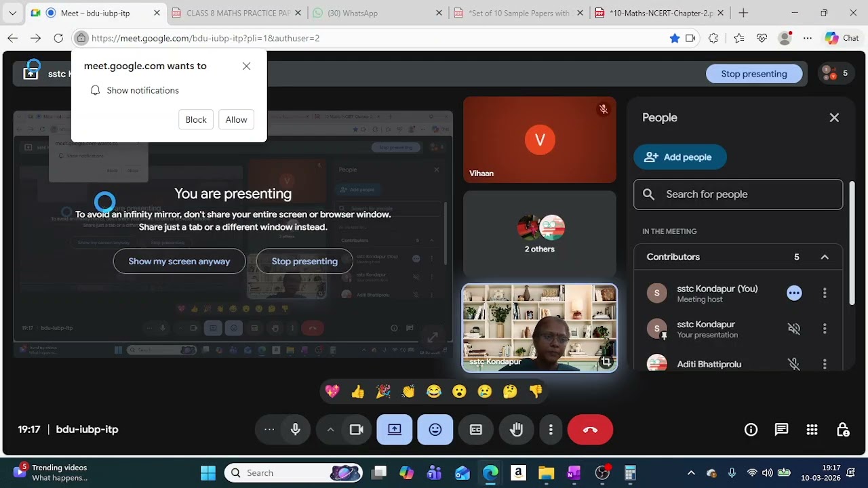
Task: Click Add people button
Action: [x=680, y=157]
